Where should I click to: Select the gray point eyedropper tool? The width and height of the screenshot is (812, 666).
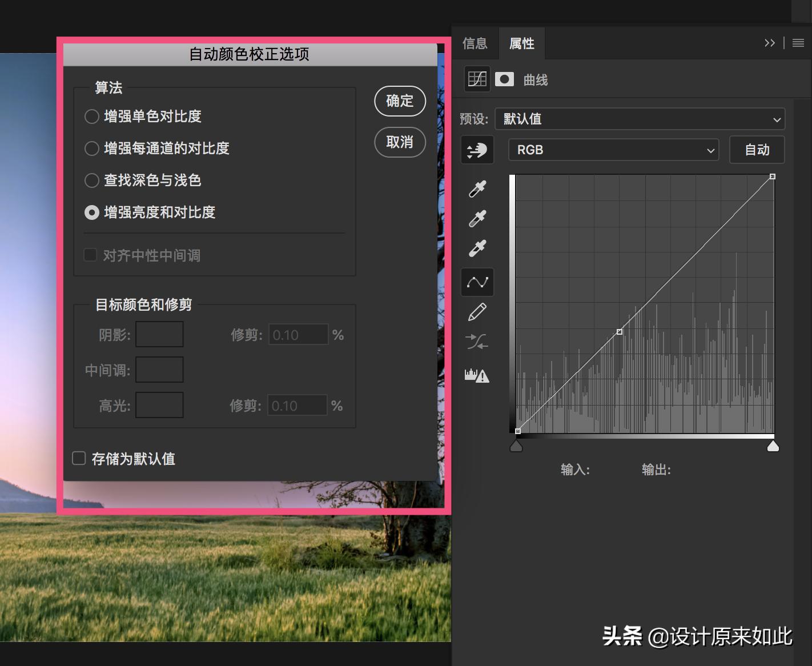(477, 218)
